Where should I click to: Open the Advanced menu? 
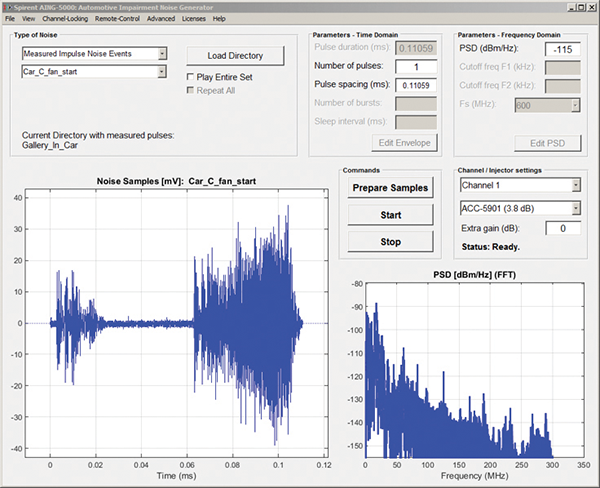tap(160, 19)
